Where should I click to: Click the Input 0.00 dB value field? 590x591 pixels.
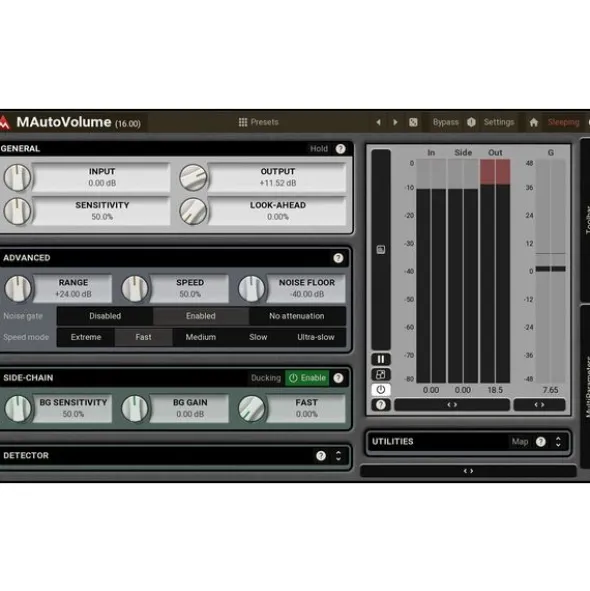pos(101,178)
